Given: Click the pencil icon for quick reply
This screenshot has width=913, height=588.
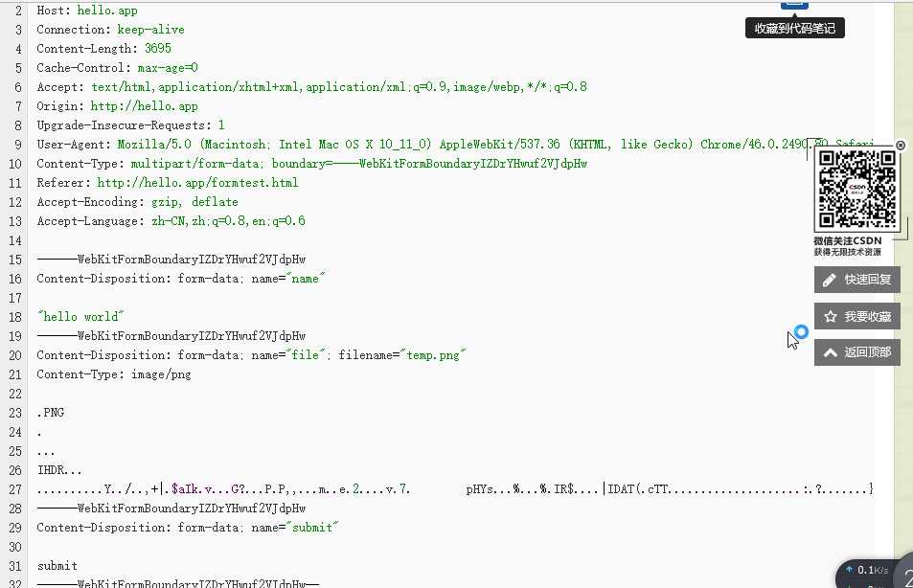Looking at the screenshot, I should coord(829,280).
